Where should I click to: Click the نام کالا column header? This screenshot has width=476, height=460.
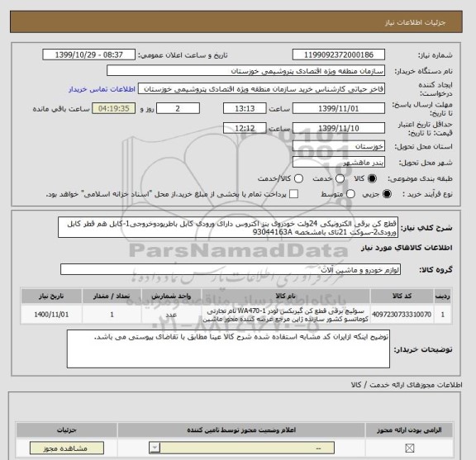point(285,296)
